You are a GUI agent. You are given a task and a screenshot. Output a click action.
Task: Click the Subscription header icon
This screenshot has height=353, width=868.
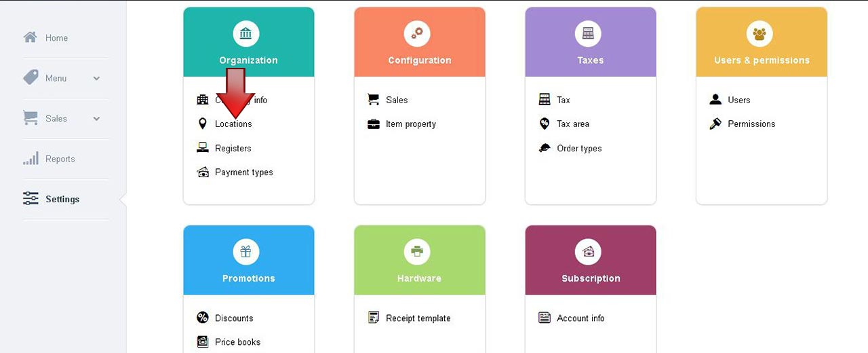pyautogui.click(x=588, y=251)
